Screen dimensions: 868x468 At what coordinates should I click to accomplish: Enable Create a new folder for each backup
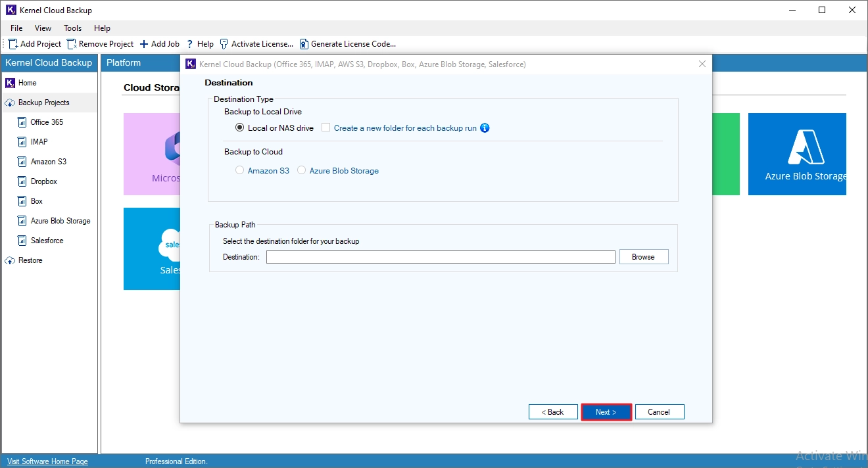click(325, 128)
